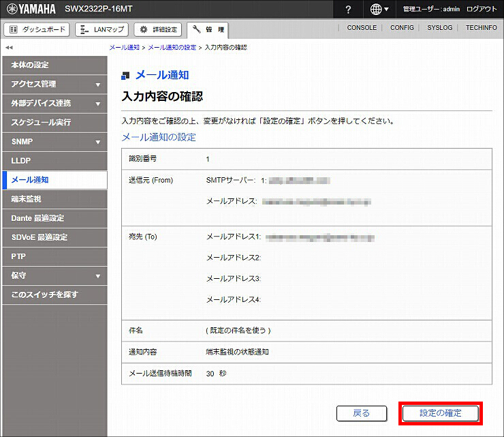This screenshot has width=504, height=437.
Task: Click メール通知 breadcrumb link
Action: click(125, 47)
